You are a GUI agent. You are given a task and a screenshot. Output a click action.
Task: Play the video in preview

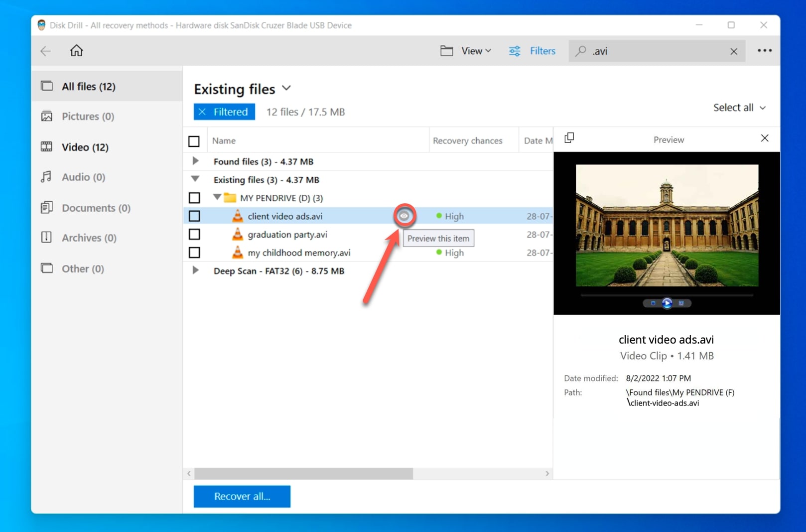click(x=667, y=303)
